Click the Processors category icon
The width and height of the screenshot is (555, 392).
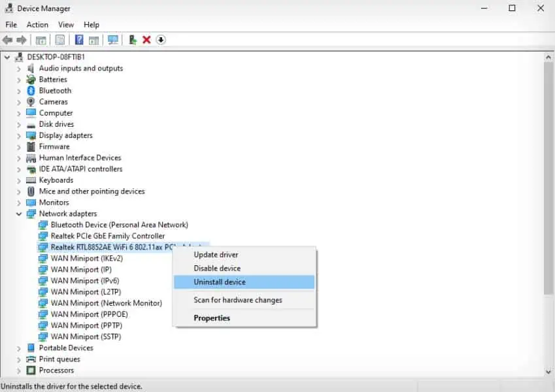point(31,370)
